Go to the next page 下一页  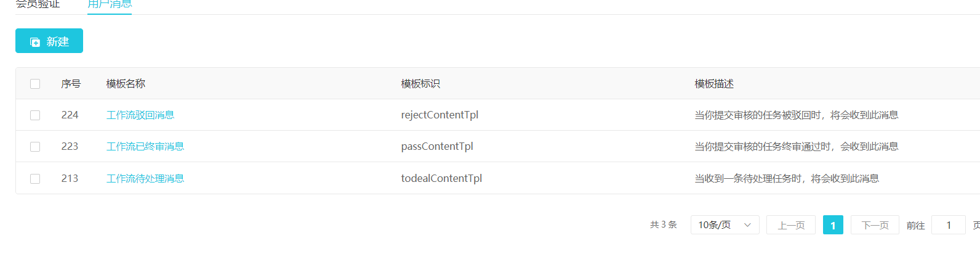click(875, 225)
